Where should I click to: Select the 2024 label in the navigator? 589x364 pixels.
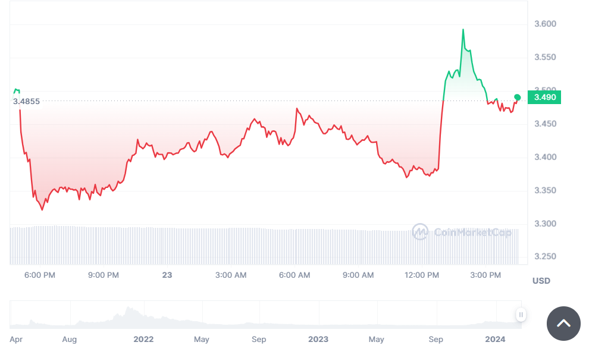tap(495, 339)
